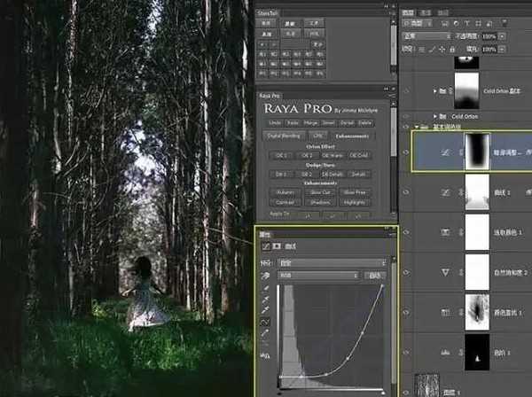Pick the black point eyedropper in Curves

click(x=265, y=289)
